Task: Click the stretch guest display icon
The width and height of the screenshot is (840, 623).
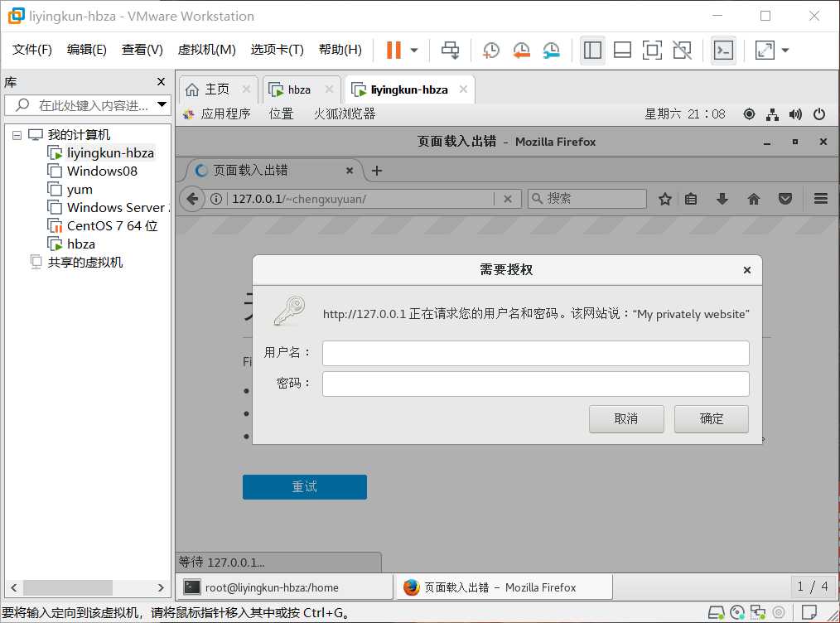Action: click(765, 51)
